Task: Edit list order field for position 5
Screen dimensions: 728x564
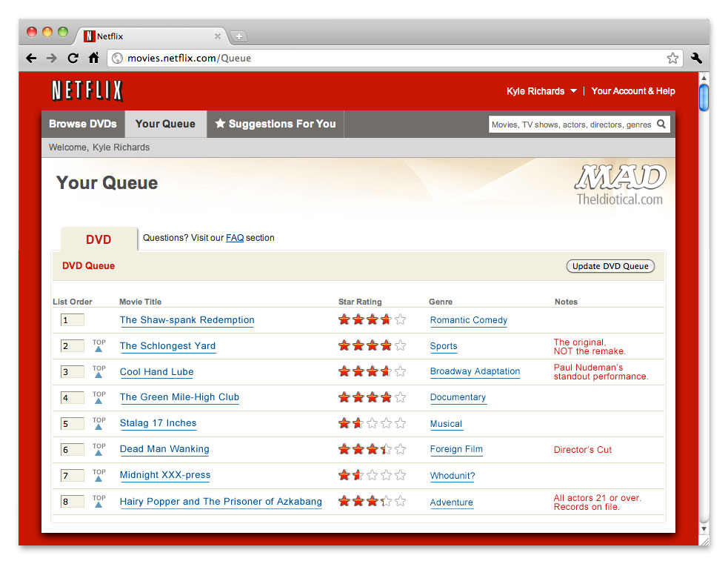Action: point(72,424)
